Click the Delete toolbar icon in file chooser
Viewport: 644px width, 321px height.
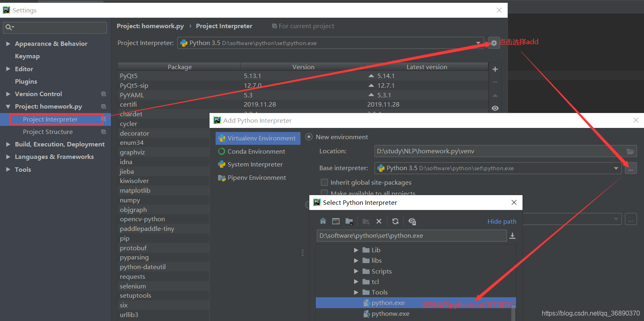click(x=379, y=221)
